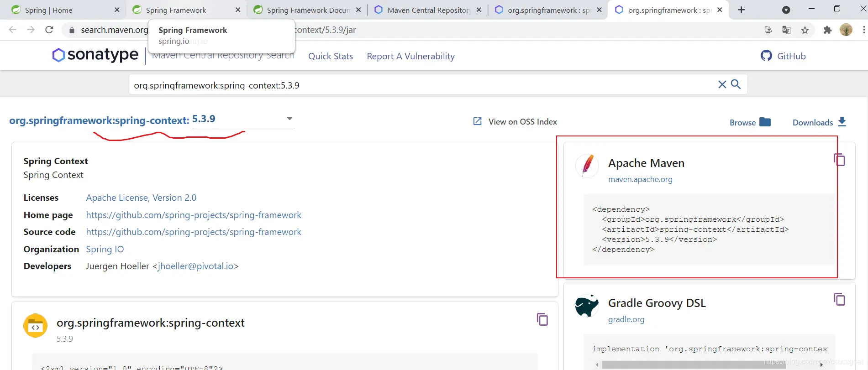Click Report A Vulnerability link
The image size is (868, 370).
410,56
